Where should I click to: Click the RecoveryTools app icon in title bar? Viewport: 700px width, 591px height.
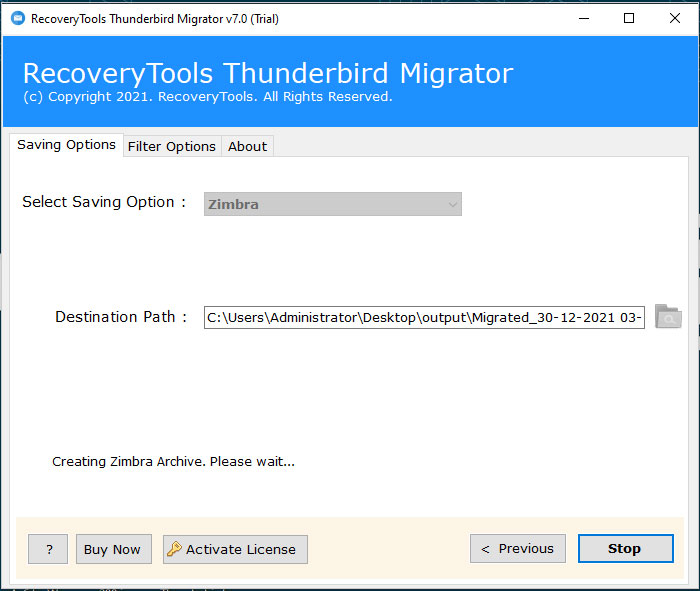coord(18,19)
